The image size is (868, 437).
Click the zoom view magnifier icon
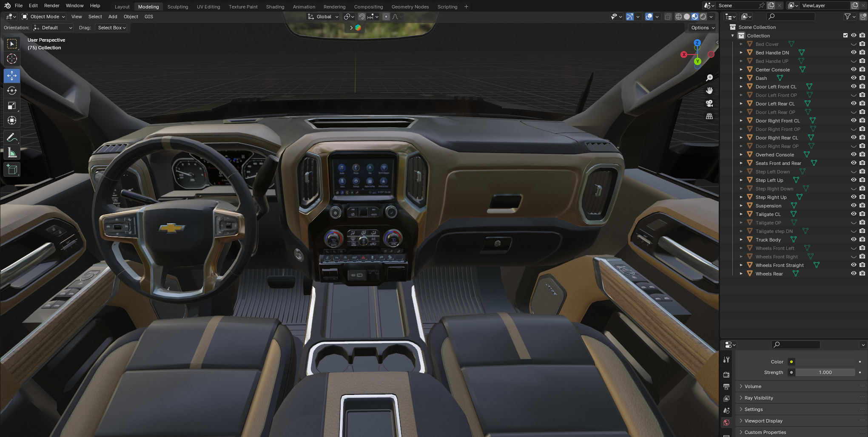click(709, 78)
